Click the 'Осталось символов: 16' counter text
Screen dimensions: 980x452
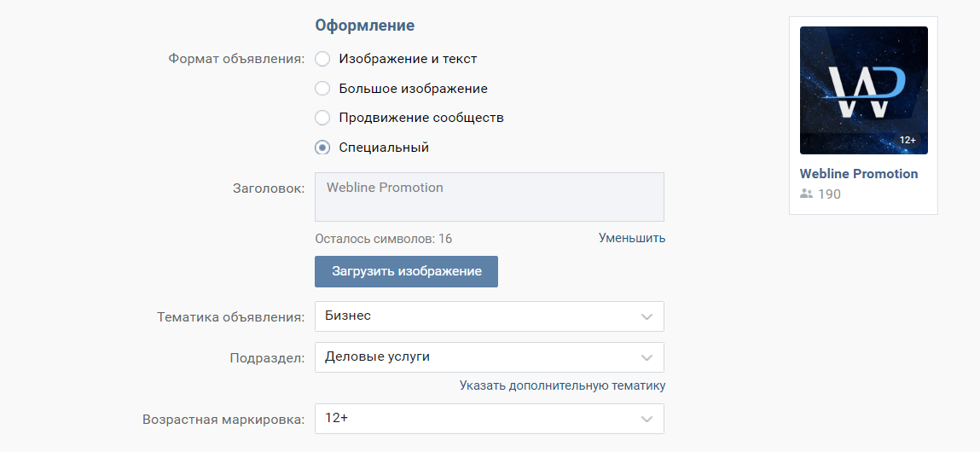pyautogui.click(x=383, y=239)
